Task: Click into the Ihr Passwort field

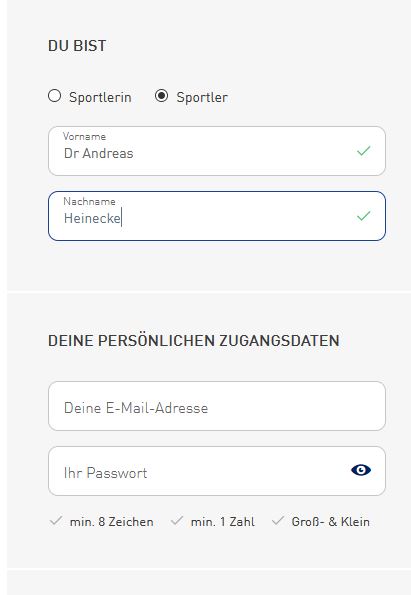Action: (217, 471)
